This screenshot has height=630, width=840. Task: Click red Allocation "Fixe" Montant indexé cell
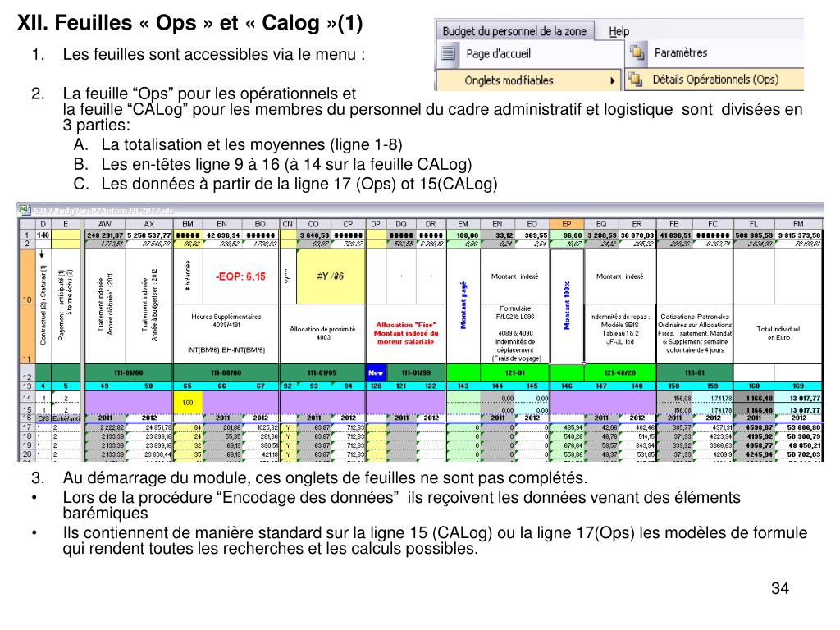(406, 333)
